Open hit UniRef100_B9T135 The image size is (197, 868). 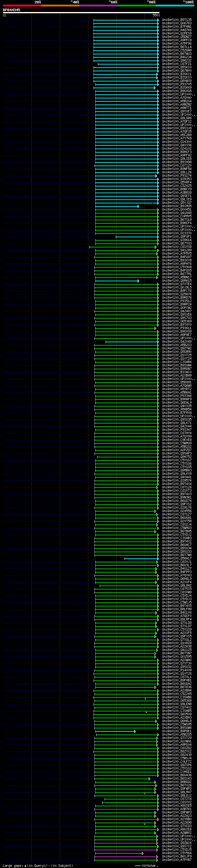[x=177, y=20]
